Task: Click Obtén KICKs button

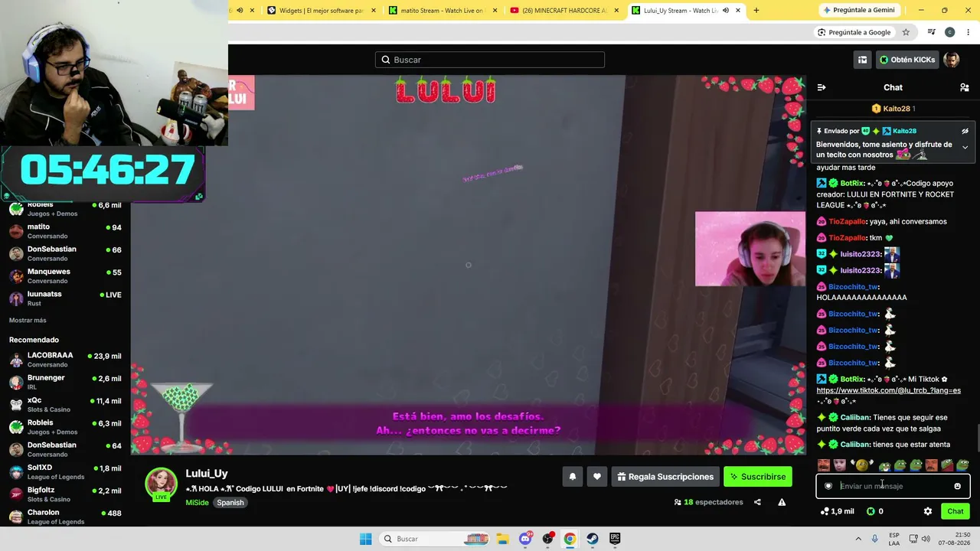Action: click(907, 60)
